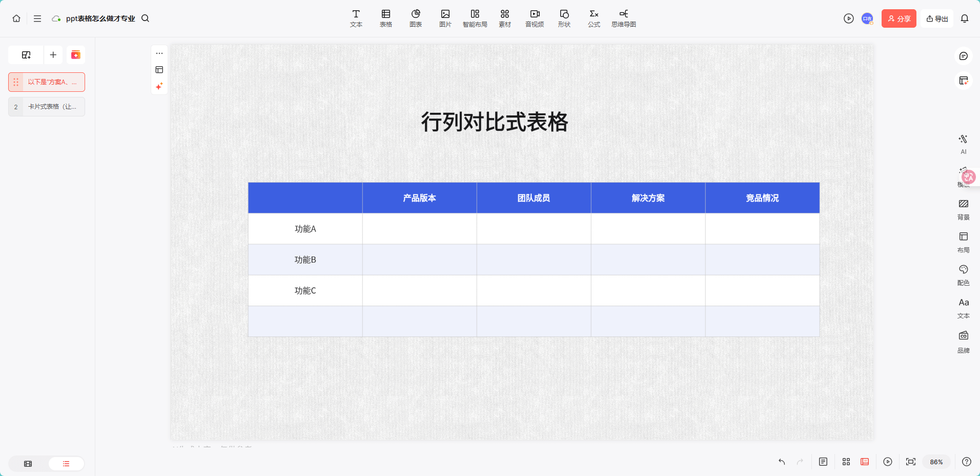Open the 图表 chart insertion tool
Viewport: 980px width, 476px height.
tap(415, 18)
